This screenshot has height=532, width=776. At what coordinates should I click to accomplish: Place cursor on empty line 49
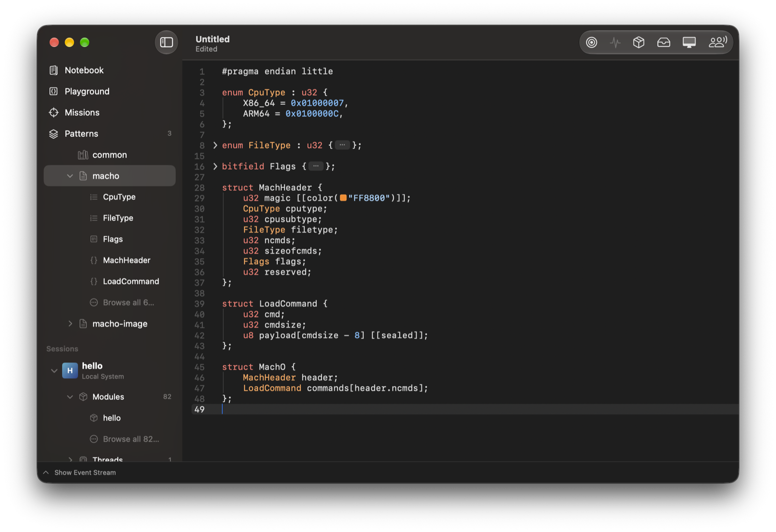tap(466, 409)
